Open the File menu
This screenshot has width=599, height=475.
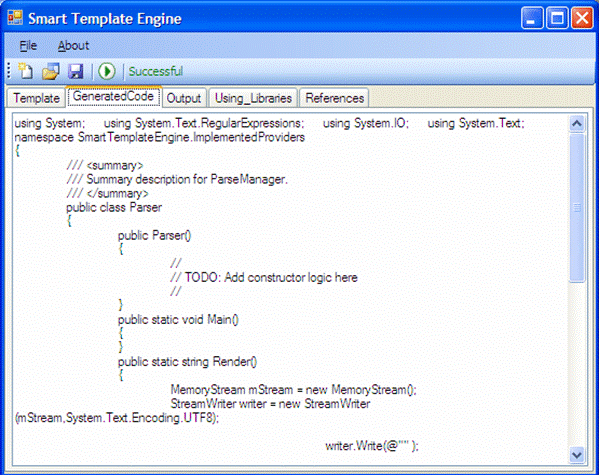(28, 45)
